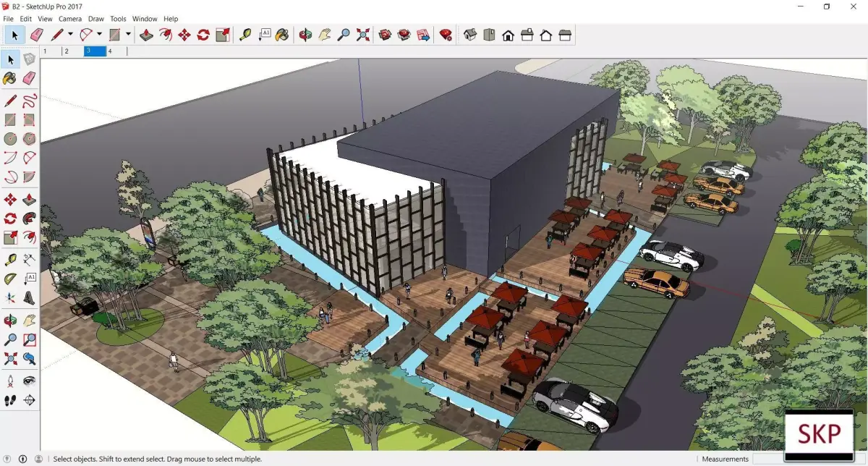This screenshot has height=466, width=868.
Task: Select the Position Camera tool
Action: pos(10,380)
